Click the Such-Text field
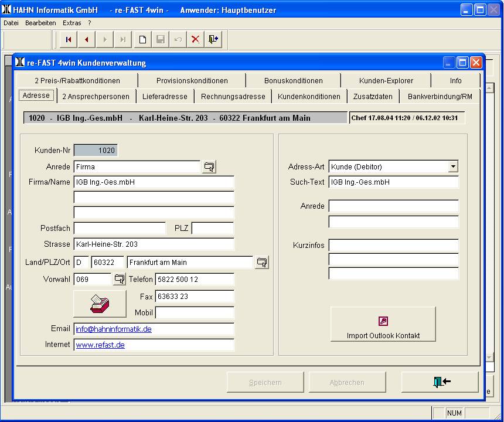 [394, 182]
